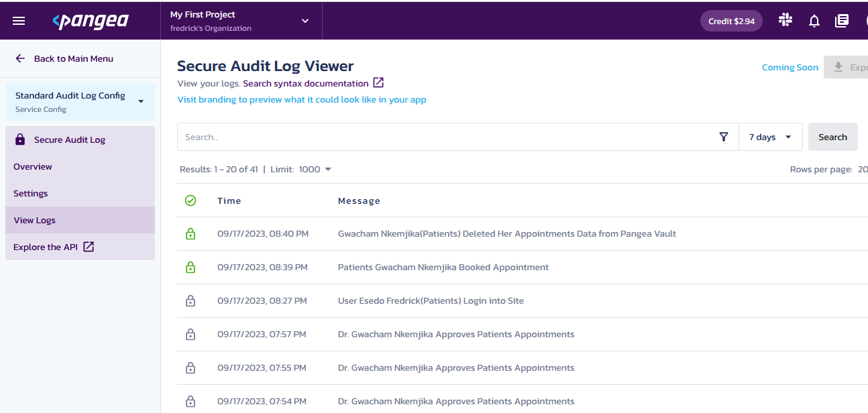Open Explore the API sidebar item
The height and width of the screenshot is (413, 868).
pos(80,247)
